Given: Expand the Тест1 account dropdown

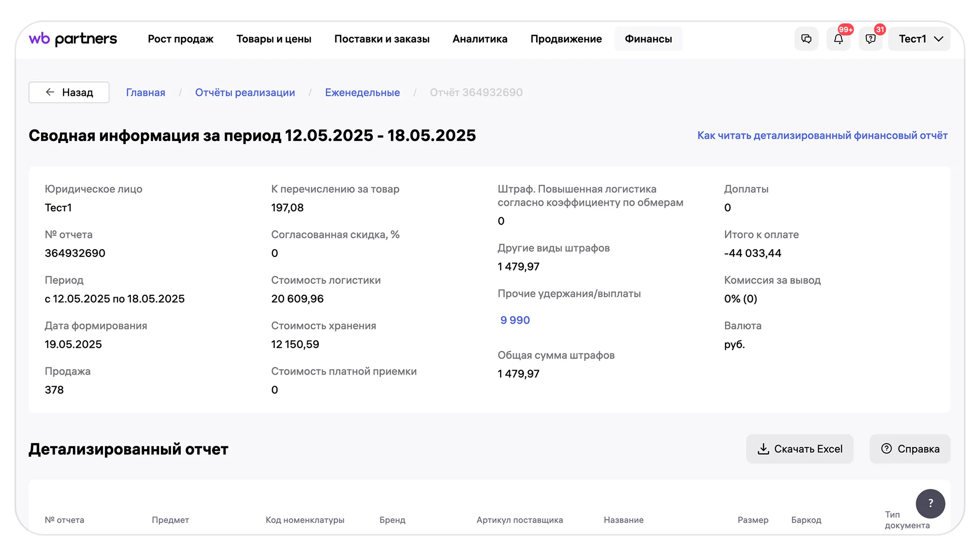Looking at the screenshot, I should (920, 39).
